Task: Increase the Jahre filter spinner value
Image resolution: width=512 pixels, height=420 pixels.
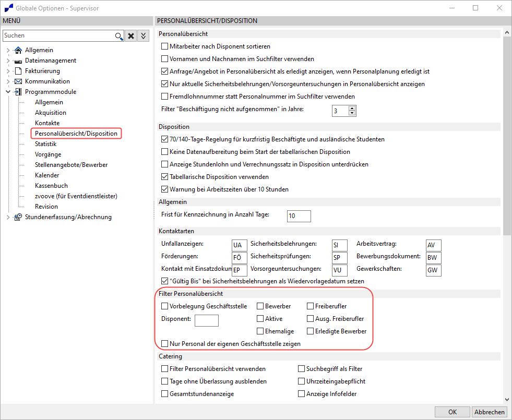Action: pyautogui.click(x=352, y=109)
